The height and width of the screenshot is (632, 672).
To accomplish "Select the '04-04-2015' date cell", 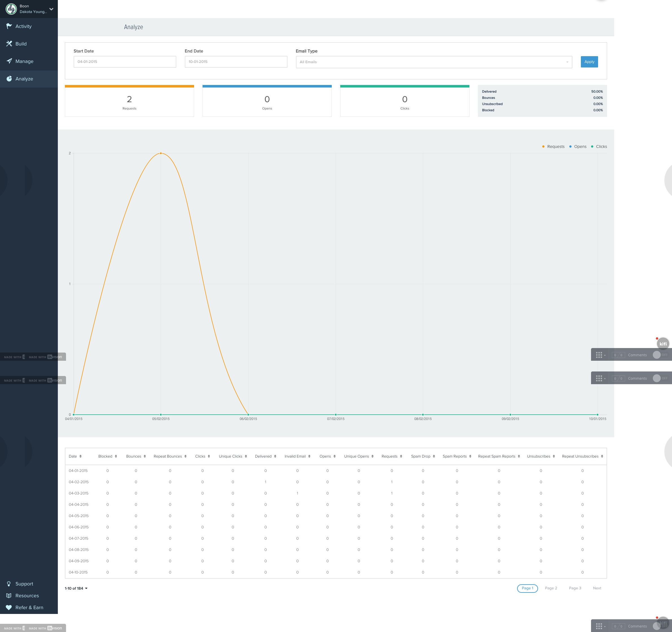I will (x=79, y=504).
